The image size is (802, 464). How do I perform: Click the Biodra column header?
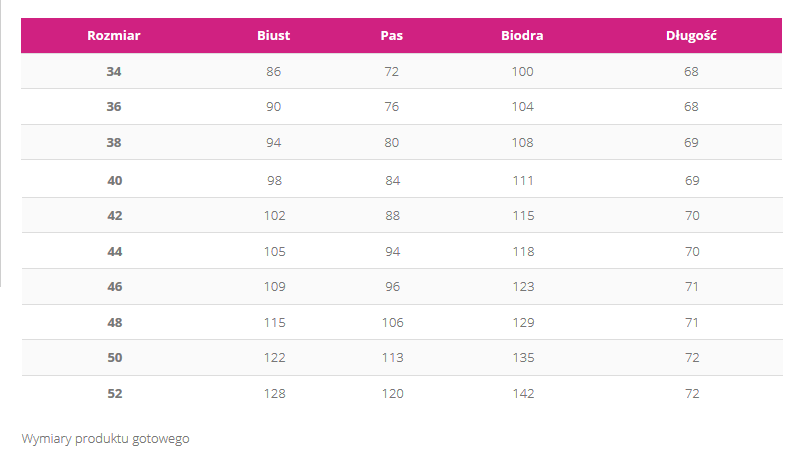522,36
